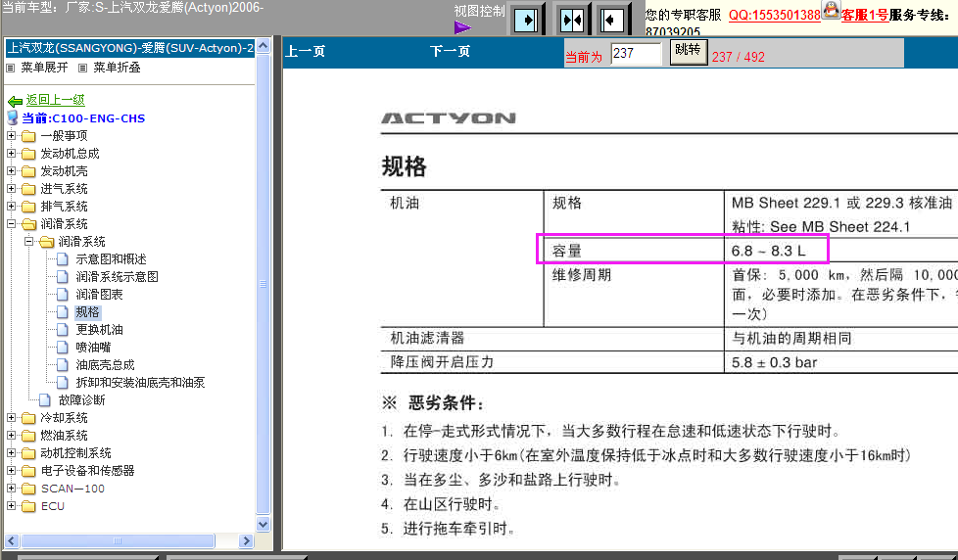Screen dimensions: 958x560
Task: Click the 6.8 ~ 8.3 L capacity value
Action: pos(769,251)
